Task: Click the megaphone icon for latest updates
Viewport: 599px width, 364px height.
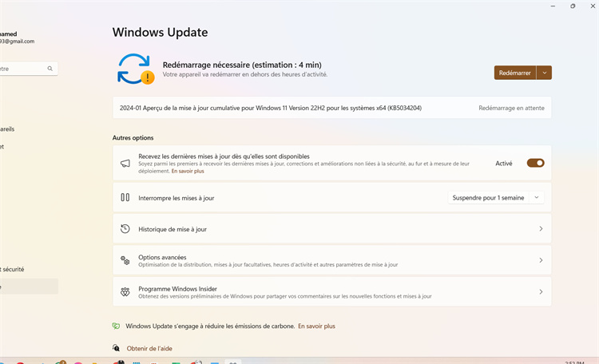Action: [125, 164]
